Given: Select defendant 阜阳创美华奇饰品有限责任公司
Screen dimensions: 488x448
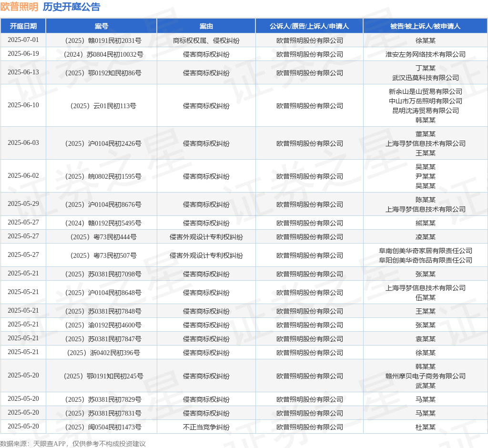Looking at the screenshot, I should click(x=426, y=260).
